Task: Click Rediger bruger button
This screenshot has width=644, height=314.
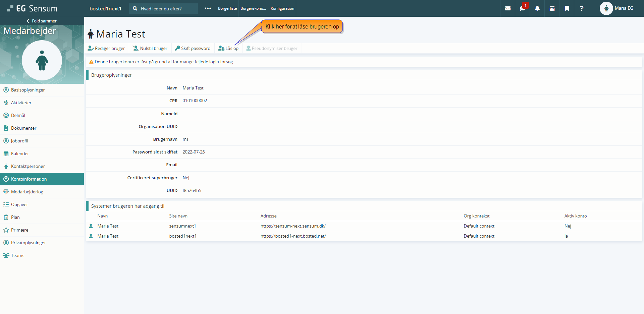Action: click(x=106, y=48)
